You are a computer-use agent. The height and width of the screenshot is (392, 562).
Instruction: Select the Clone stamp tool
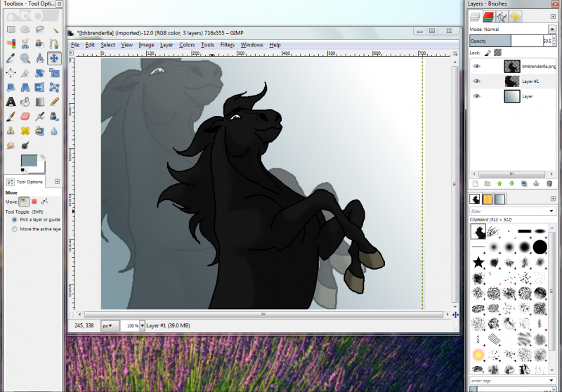[11, 131]
